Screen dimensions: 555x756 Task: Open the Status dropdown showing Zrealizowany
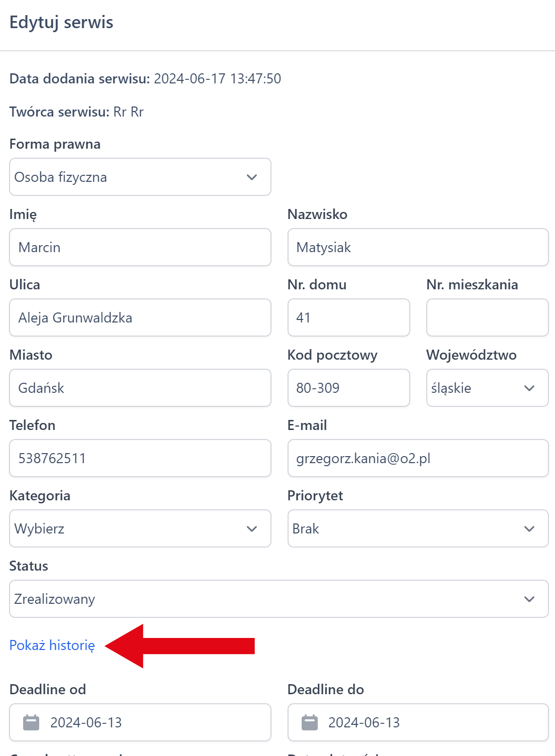[279, 599]
